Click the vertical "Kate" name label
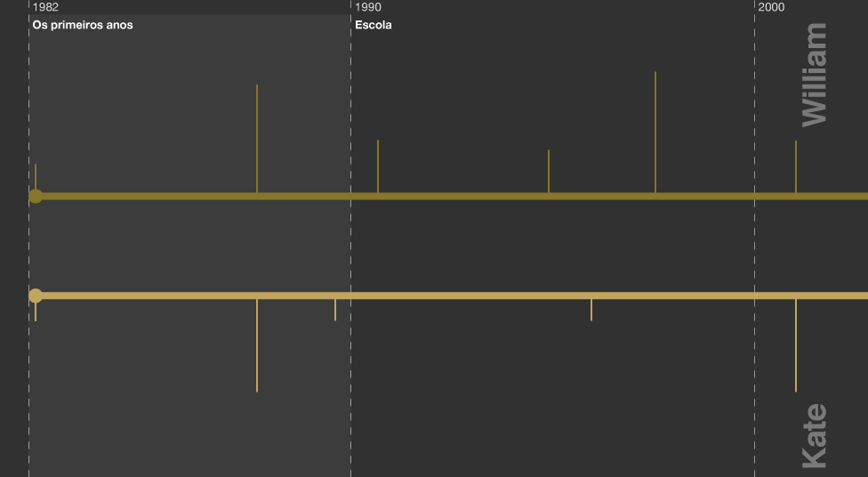Viewport: 868px width, 477px height. click(815, 435)
